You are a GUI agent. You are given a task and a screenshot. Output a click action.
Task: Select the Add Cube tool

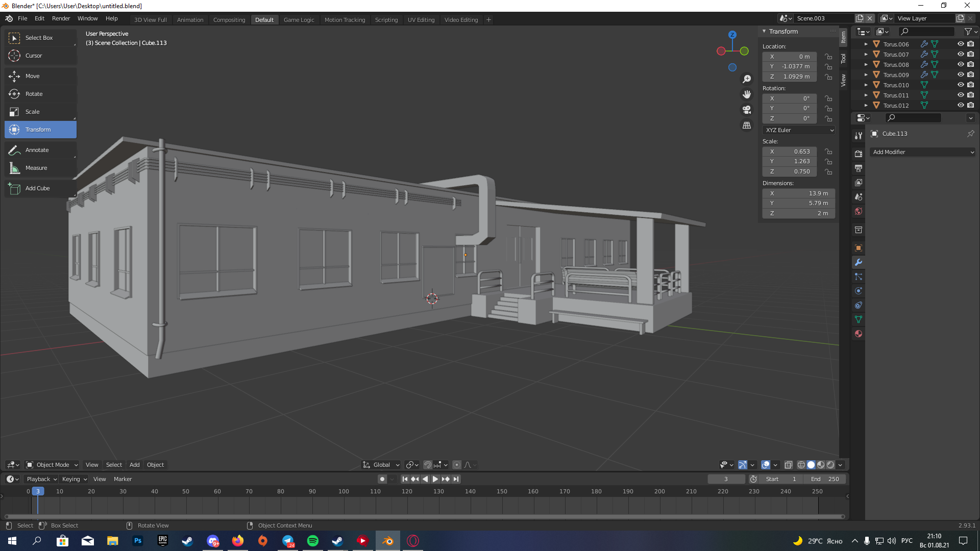pos(37,188)
